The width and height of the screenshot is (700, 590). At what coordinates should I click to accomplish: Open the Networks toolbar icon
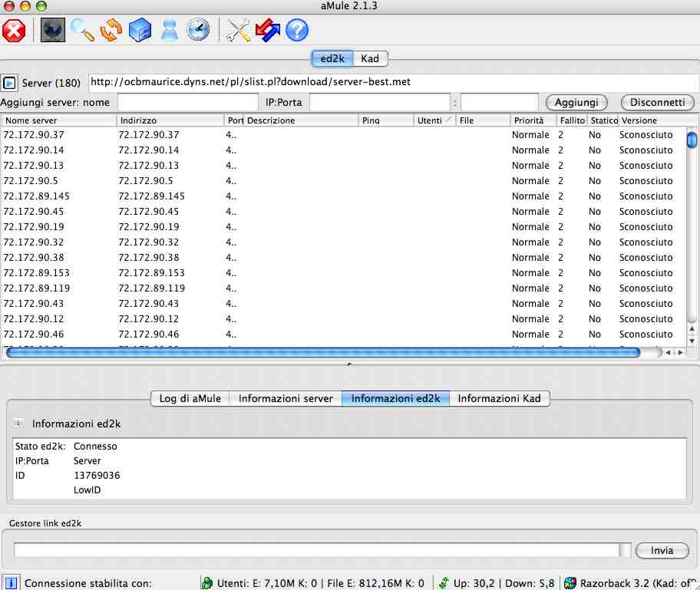pos(53,31)
